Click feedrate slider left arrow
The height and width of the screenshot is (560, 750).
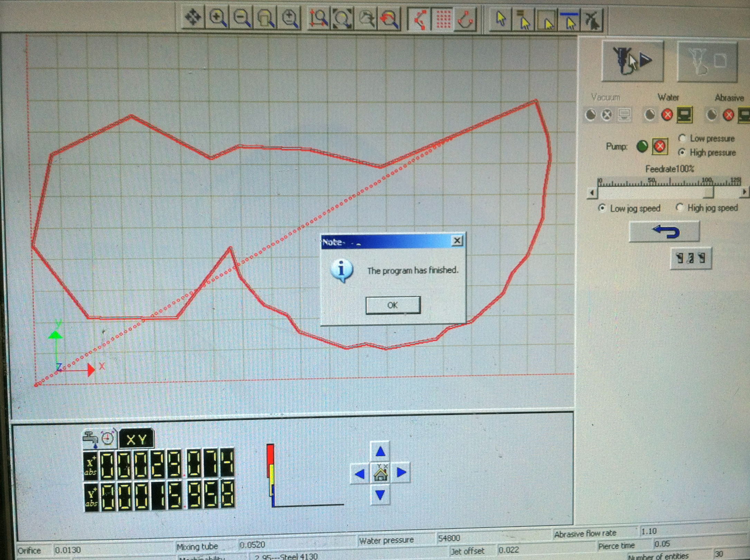coord(592,193)
